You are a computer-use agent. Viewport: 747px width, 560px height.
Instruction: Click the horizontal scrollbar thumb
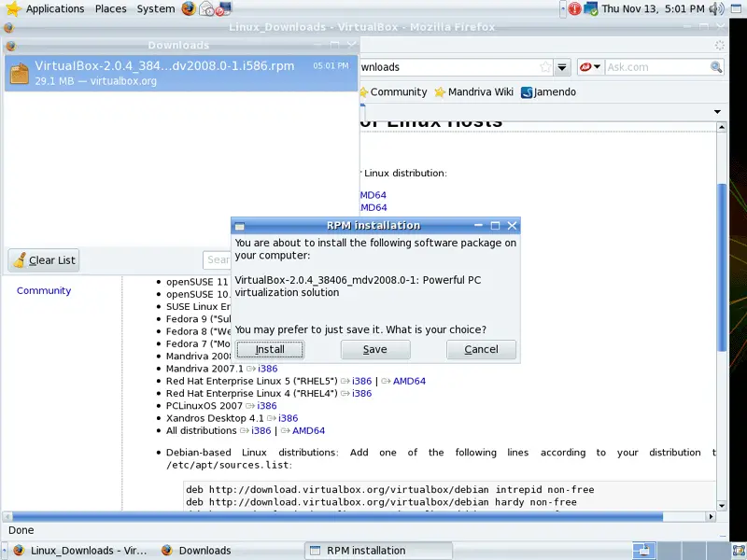337,517
